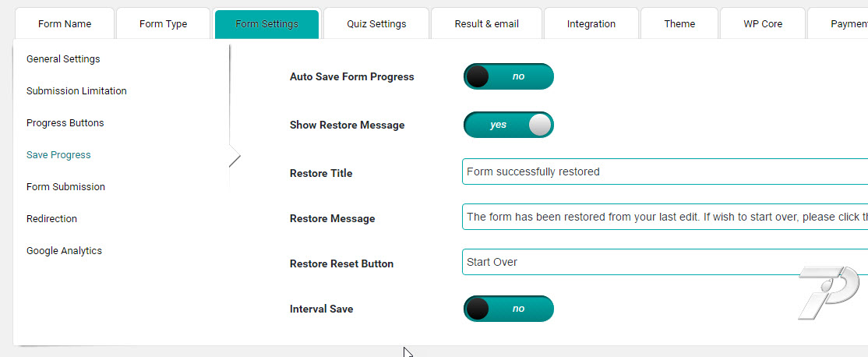Click the Restore Title input field
Screen dimensions: 868x357
click(662, 171)
